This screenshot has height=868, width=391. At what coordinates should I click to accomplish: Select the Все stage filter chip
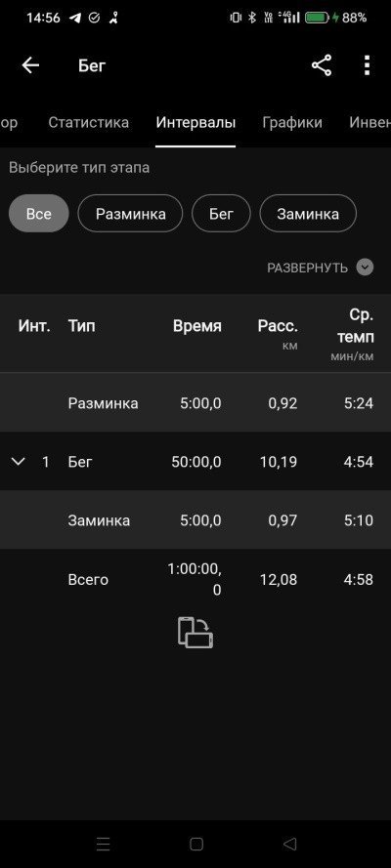coord(39,213)
